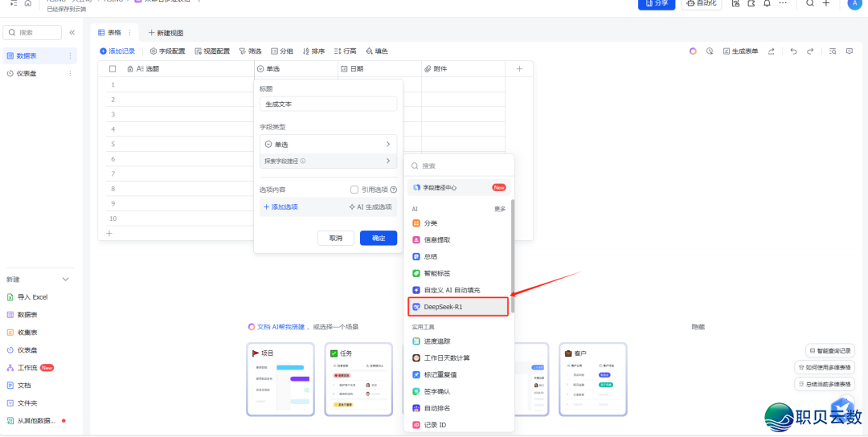This screenshot has height=437, width=868.
Task: Click the sidebar 搜索 search field
Action: click(32, 33)
